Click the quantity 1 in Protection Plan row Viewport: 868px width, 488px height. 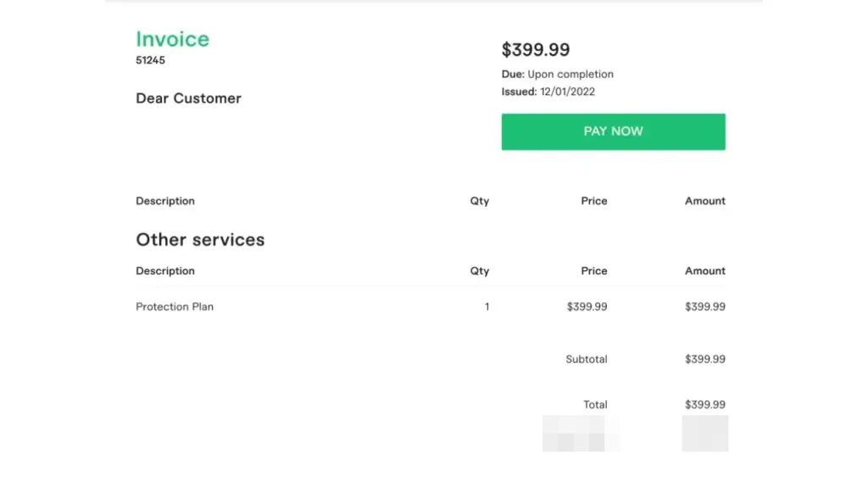coord(487,307)
